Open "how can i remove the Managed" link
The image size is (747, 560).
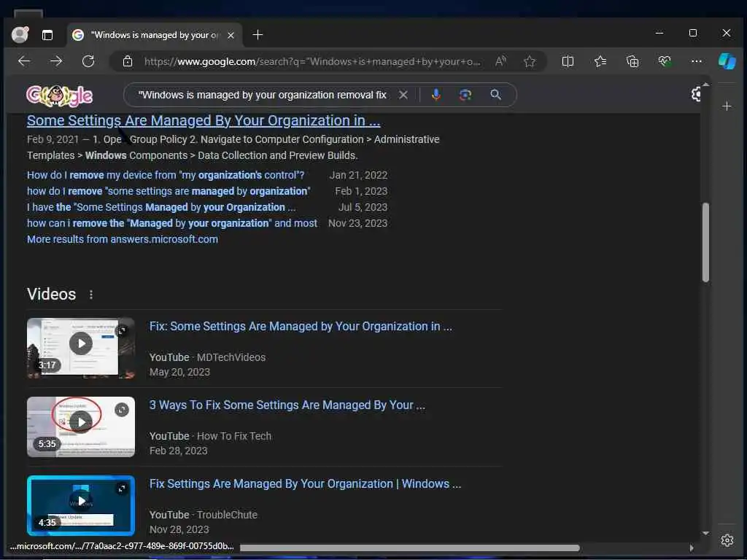(x=172, y=223)
